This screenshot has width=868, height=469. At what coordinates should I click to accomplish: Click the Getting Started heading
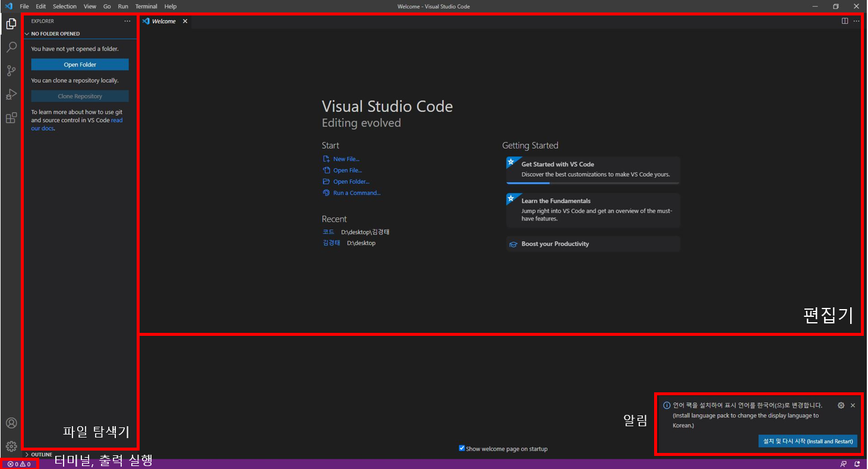click(530, 146)
